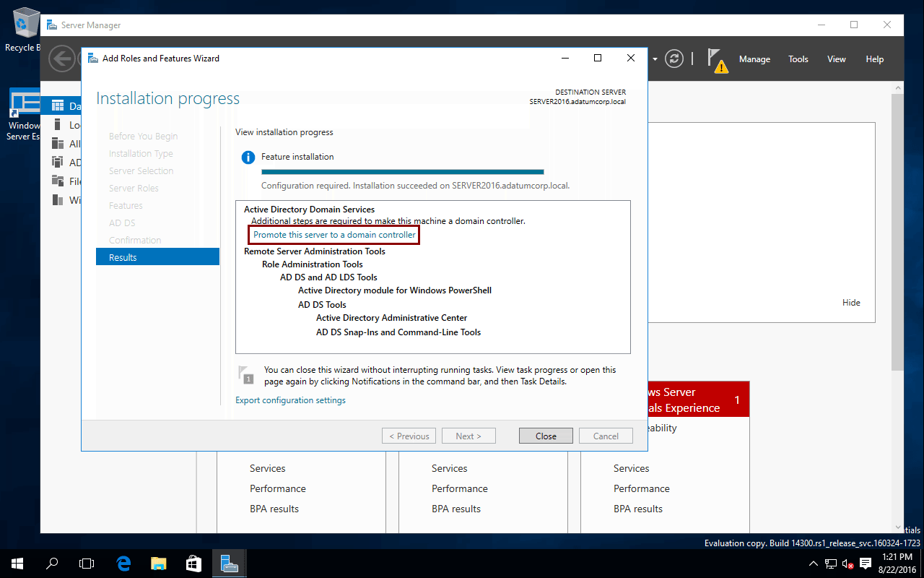This screenshot has height=578, width=924.
Task: Maximize the Add Roles and Features Wizard
Action: [598, 58]
